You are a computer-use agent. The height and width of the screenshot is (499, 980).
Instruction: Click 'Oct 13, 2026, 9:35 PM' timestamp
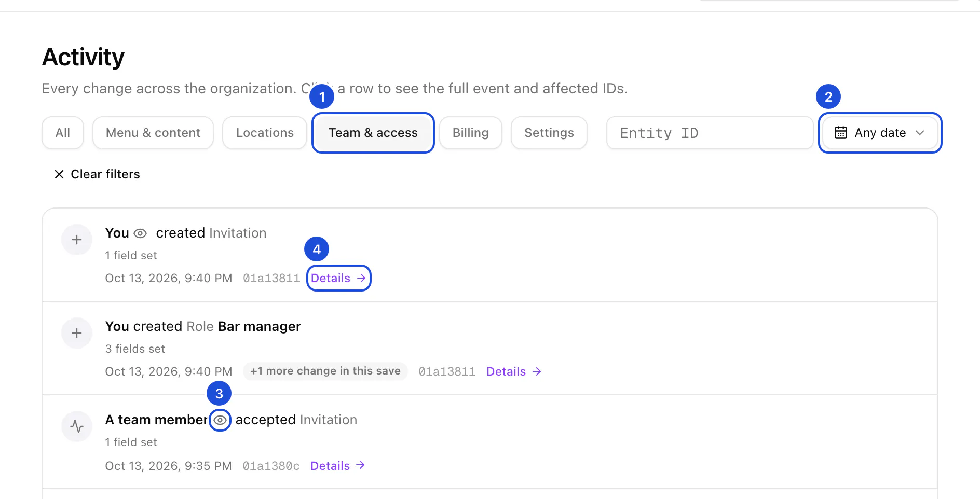[168, 466]
